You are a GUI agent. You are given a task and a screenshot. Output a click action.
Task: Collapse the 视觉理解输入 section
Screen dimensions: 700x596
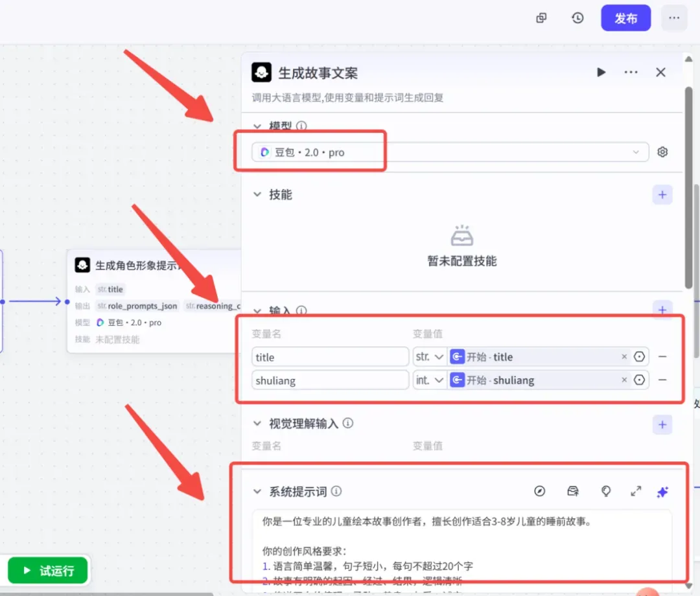coord(257,424)
